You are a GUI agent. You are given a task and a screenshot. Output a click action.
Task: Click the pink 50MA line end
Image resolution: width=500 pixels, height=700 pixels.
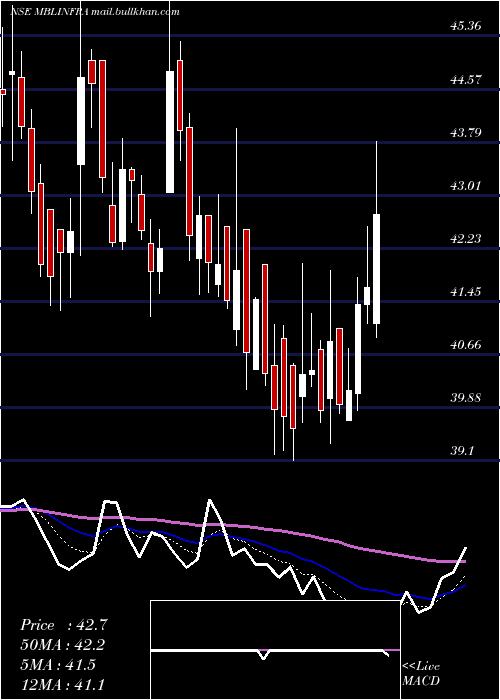click(464, 561)
